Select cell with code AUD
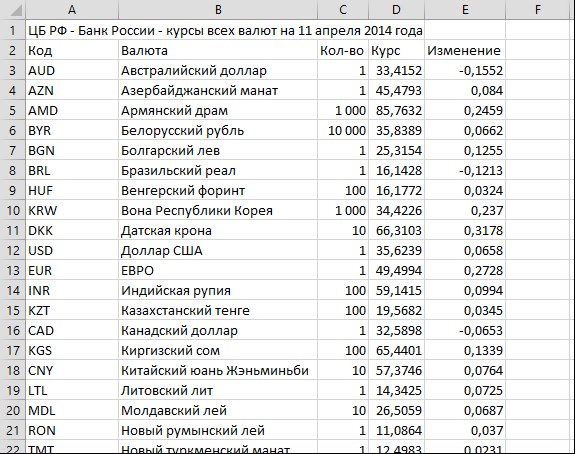The height and width of the screenshot is (454, 575). coord(72,70)
